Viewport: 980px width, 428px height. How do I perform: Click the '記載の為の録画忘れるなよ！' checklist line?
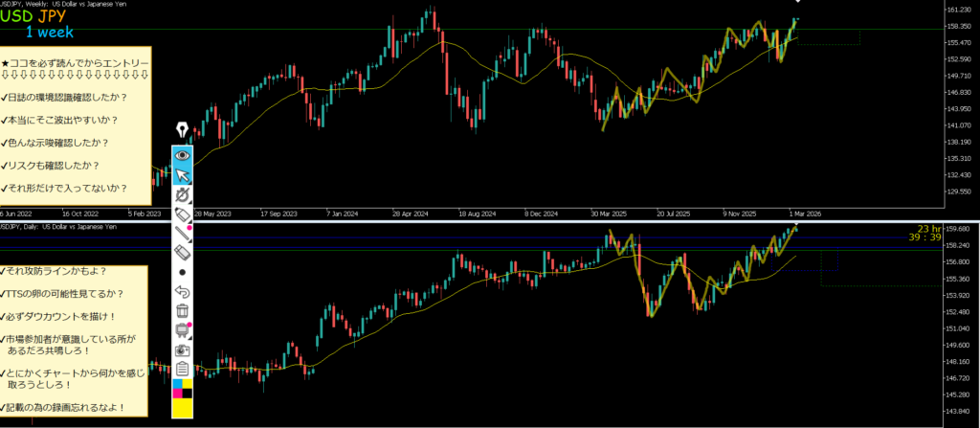[x=62, y=407]
